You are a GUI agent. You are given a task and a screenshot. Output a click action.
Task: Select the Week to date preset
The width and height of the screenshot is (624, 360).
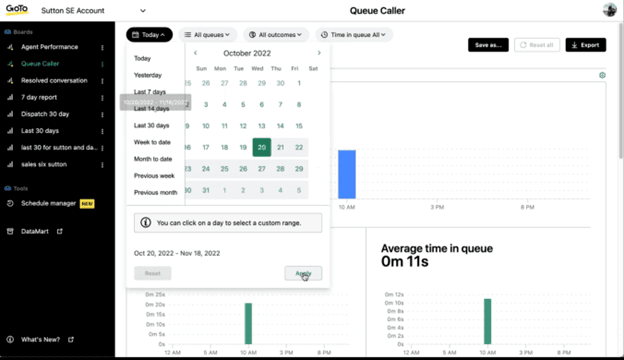click(x=152, y=142)
